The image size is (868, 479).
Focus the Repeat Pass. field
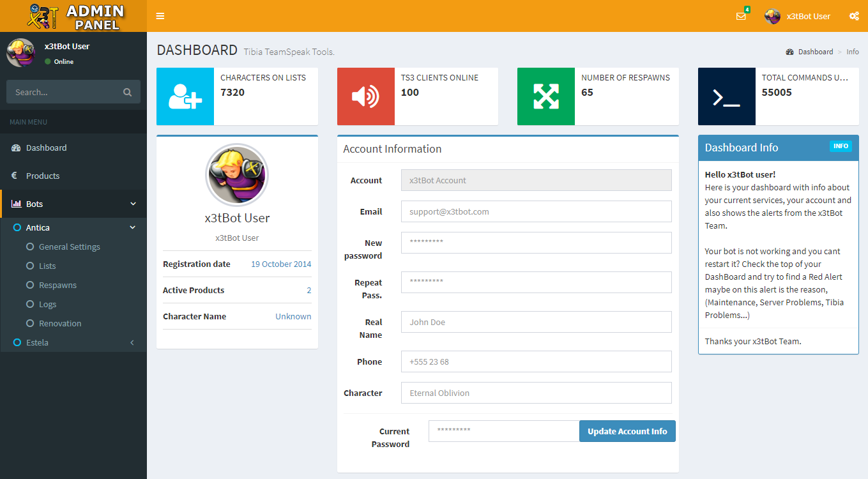[537, 282]
